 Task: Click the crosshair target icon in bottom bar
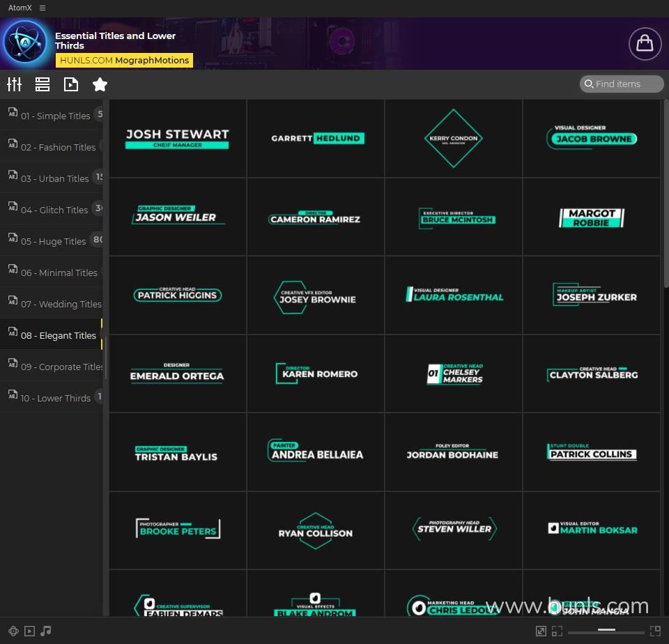(x=13, y=631)
